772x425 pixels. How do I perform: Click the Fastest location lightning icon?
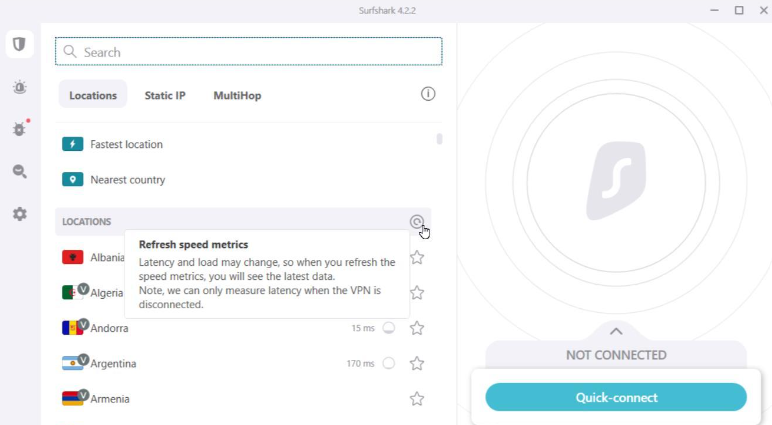coord(72,144)
